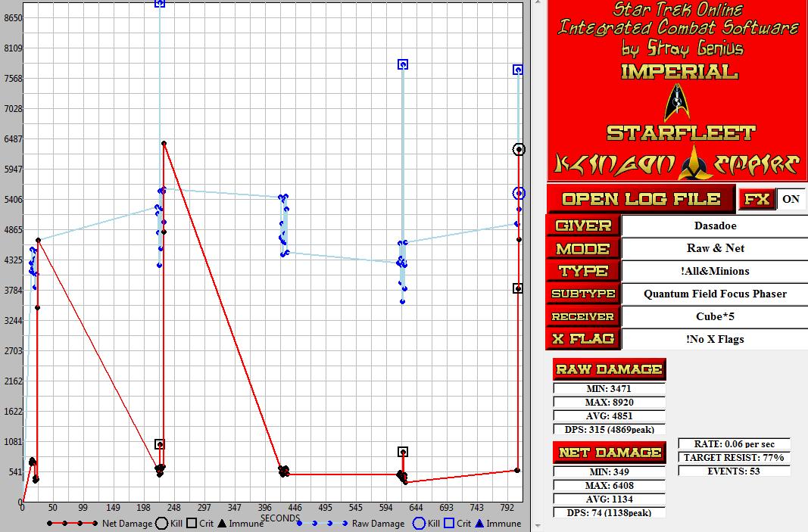
Task: Click the black Crit square legend icon
Action: point(192,523)
